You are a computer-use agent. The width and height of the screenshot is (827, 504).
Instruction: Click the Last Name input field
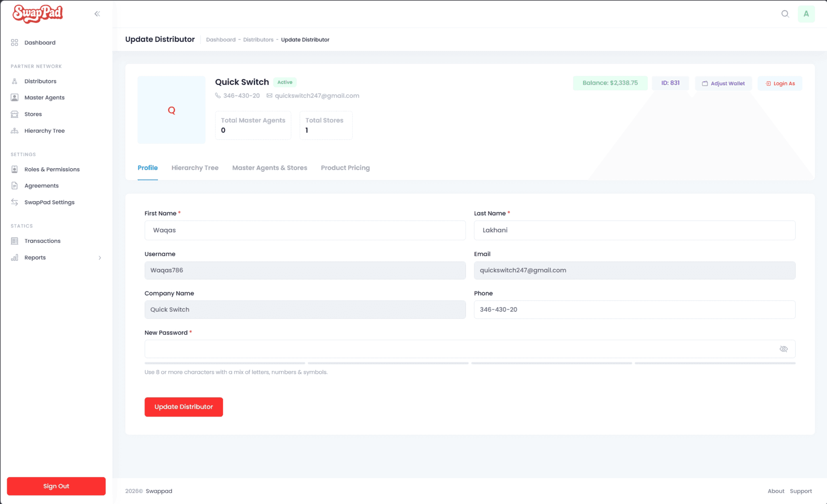pyautogui.click(x=635, y=230)
